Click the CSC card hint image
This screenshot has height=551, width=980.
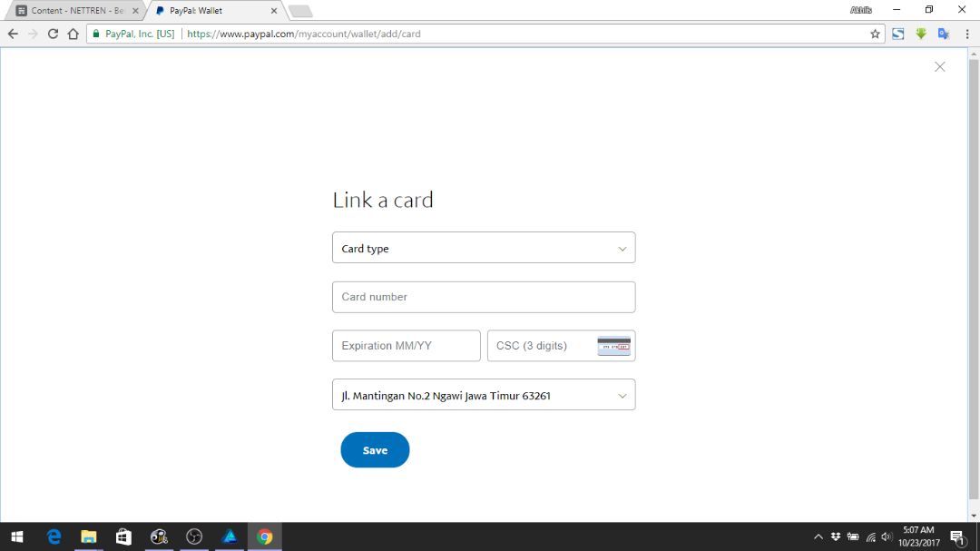pyautogui.click(x=613, y=346)
